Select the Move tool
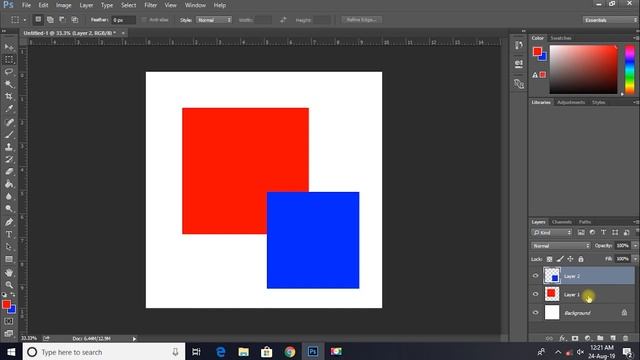Image resolution: width=640 pixels, height=360 pixels. [9, 47]
